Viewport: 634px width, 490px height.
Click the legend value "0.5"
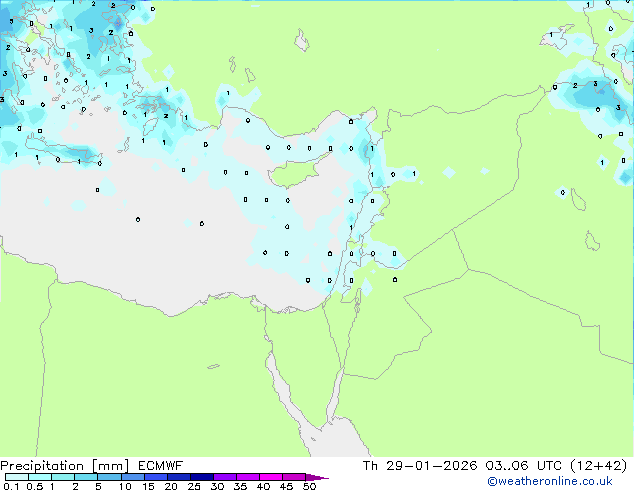point(35,486)
